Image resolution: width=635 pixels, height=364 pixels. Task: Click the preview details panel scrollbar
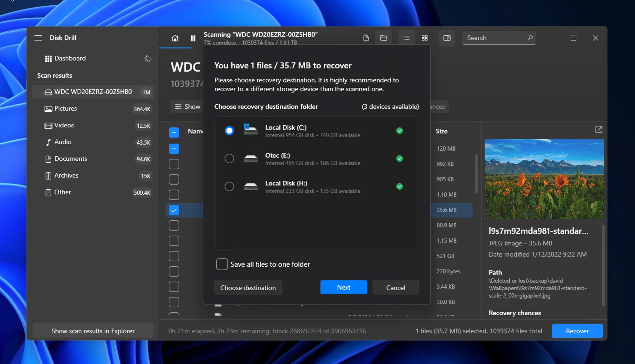pos(603,265)
